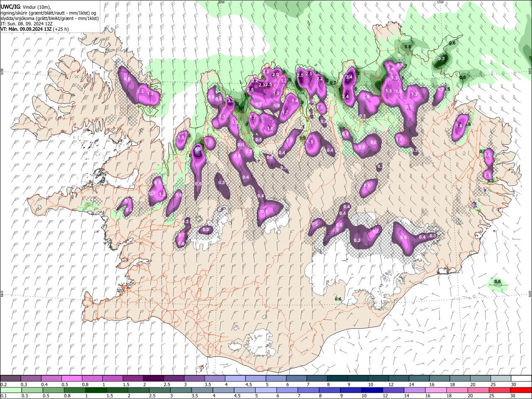Click the 'slydda/snjókoma (grátt/bleikt/grænt - mm/1klst)' line

(x=49, y=18)
